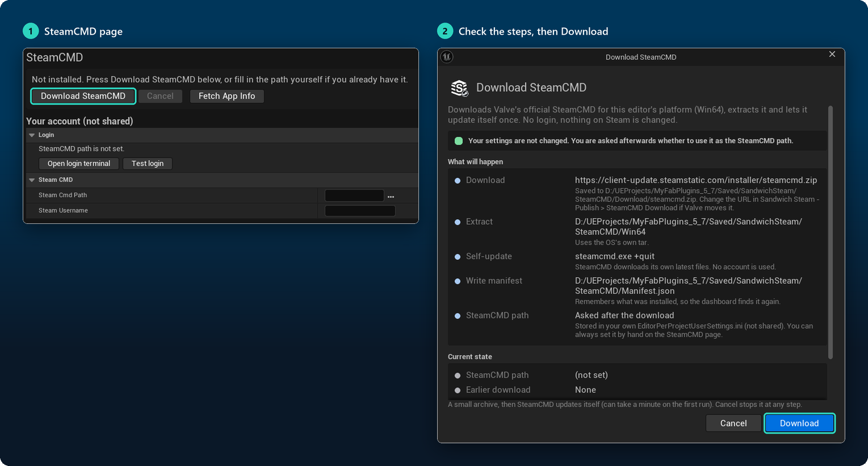The image size is (868, 466).
Task: Click the 'steamcmd.exe +quit' text
Action: tap(615, 256)
